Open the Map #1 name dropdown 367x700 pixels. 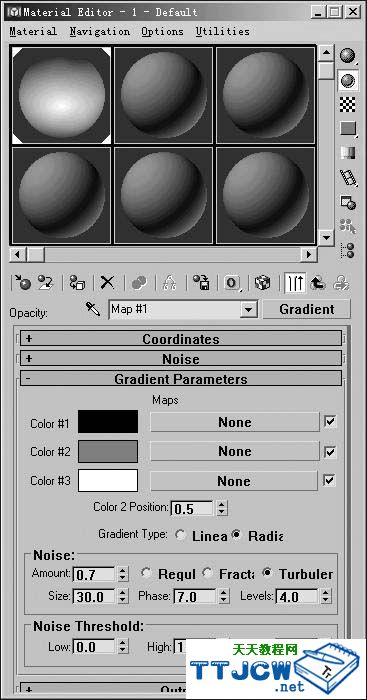(249, 309)
